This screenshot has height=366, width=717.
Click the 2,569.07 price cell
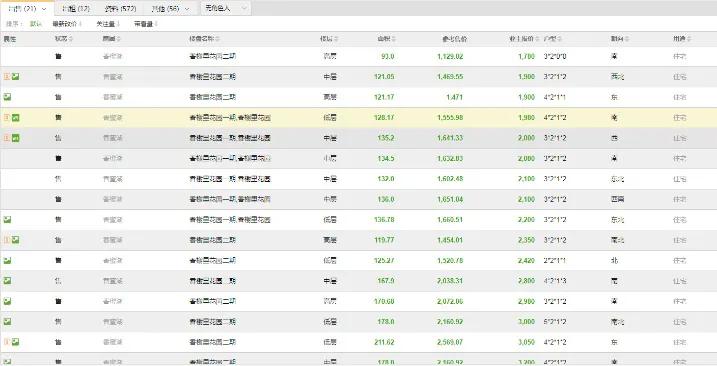449,342
